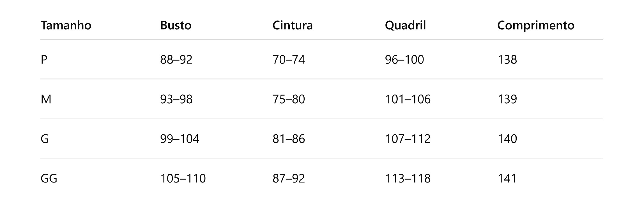Viewport: 644px width, 206px height.
Task: Click the Cintura column header
Action: coord(293,25)
